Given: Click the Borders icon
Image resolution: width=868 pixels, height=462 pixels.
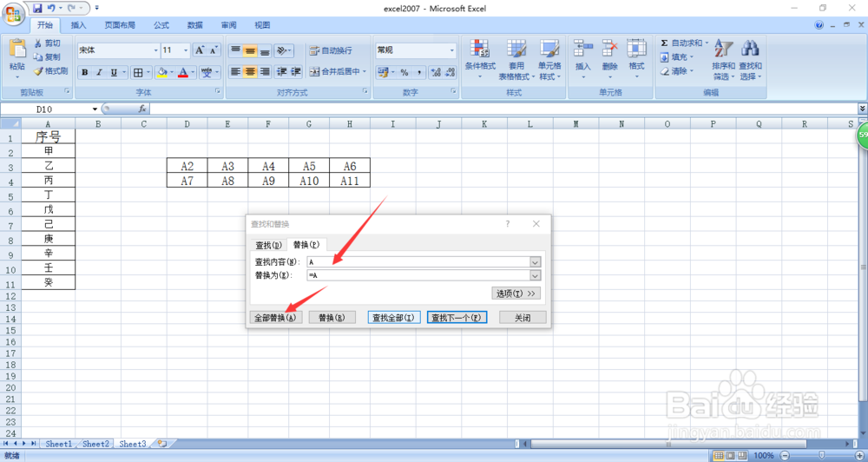Looking at the screenshot, I should coord(138,72).
